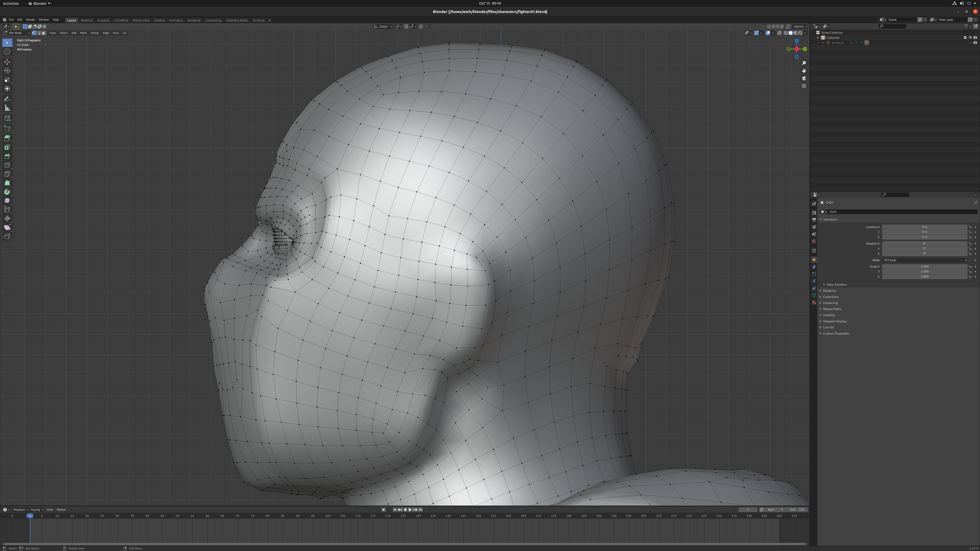Lock the Location X value

(x=970, y=227)
